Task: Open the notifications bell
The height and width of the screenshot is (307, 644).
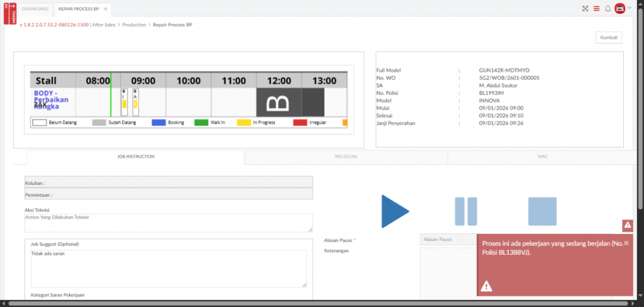Action: pyautogui.click(x=608, y=9)
